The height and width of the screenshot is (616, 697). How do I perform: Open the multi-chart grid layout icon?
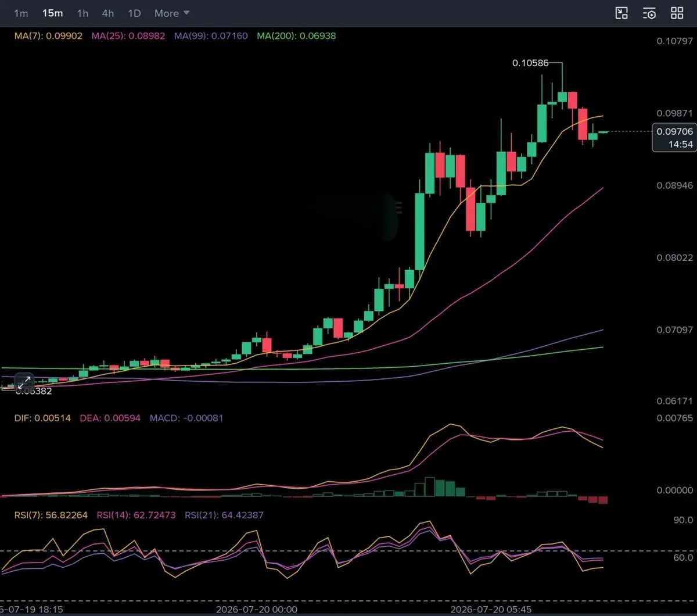pos(677,13)
